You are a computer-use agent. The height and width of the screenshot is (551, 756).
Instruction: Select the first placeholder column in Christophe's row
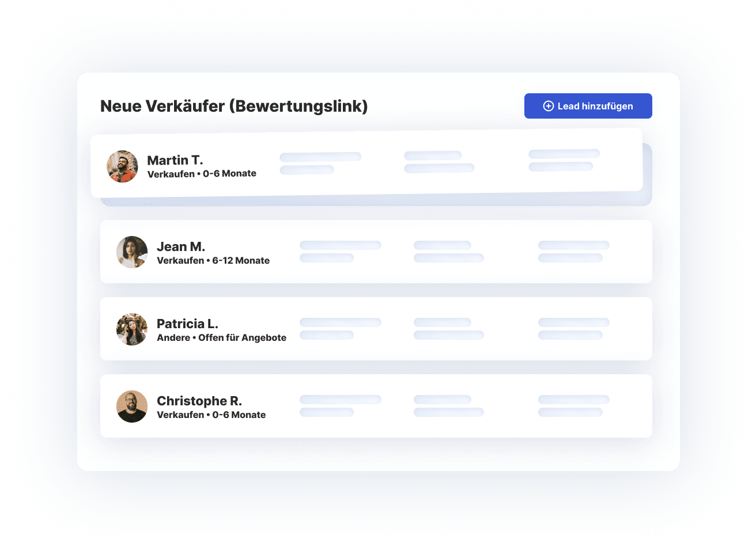[x=341, y=406]
